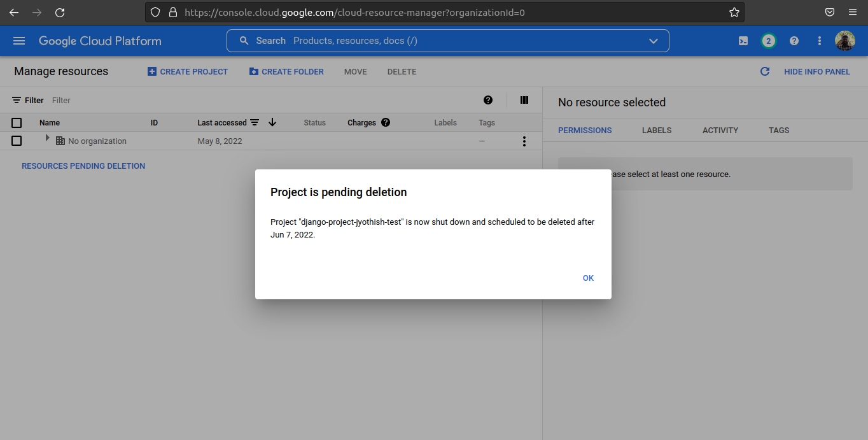868x440 pixels.
Task: Expand the No organization tree node
Action: pos(47,138)
